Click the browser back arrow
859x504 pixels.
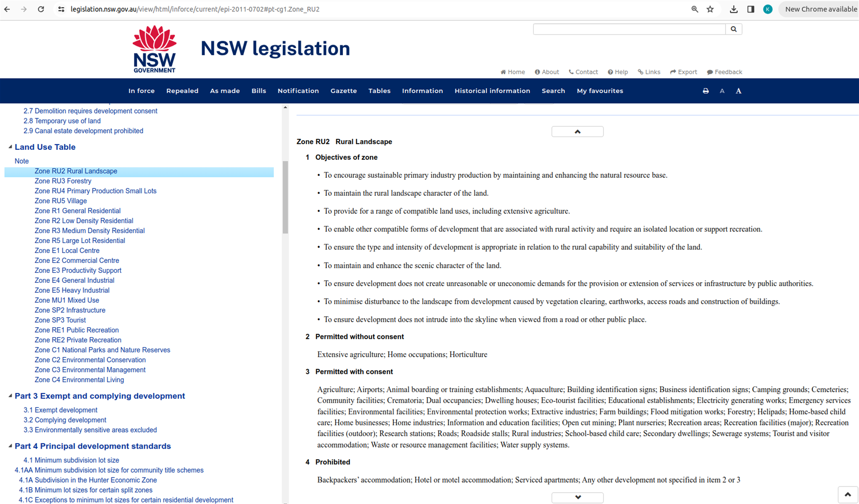[x=7, y=9]
